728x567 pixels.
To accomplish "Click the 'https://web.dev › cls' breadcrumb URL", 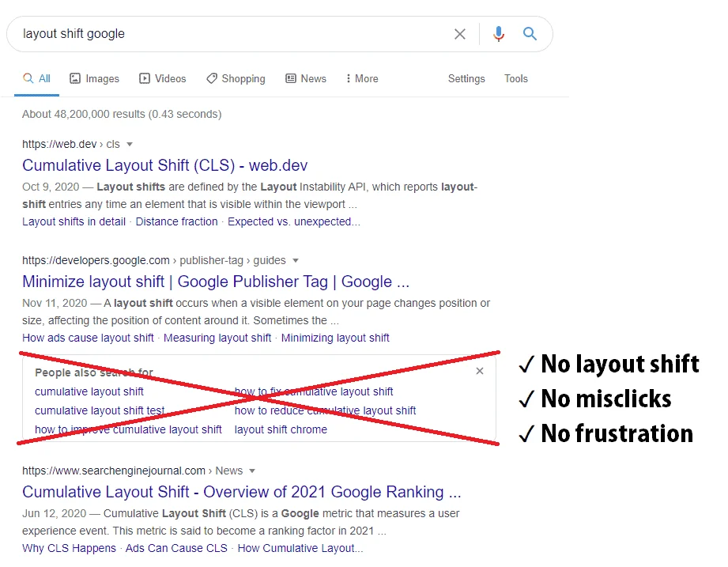I will (x=71, y=144).
